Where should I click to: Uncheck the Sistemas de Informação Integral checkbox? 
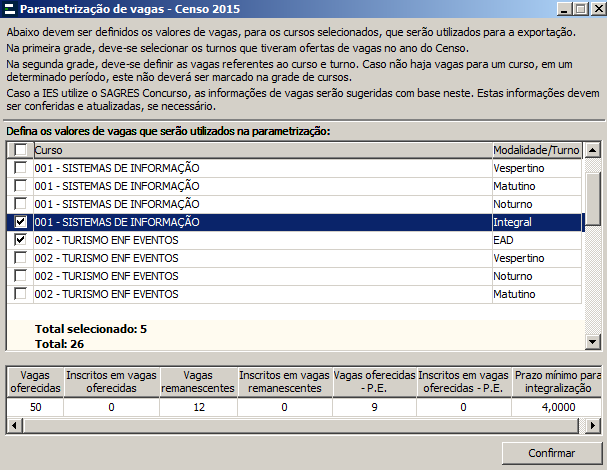click(20, 222)
